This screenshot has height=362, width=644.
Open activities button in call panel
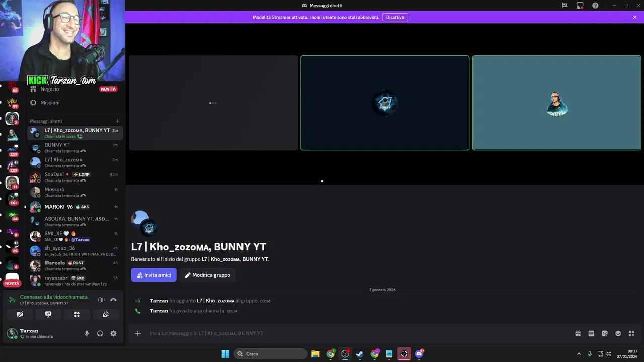77,314
